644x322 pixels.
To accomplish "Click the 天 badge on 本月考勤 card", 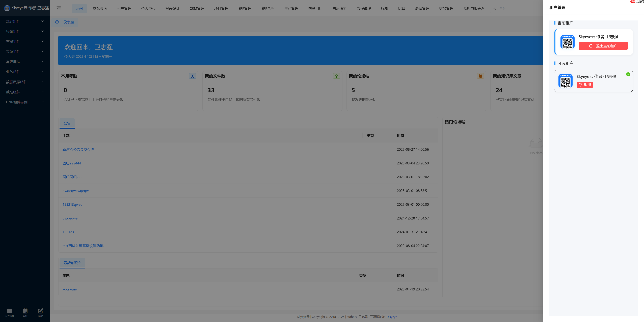I will click(x=193, y=76).
